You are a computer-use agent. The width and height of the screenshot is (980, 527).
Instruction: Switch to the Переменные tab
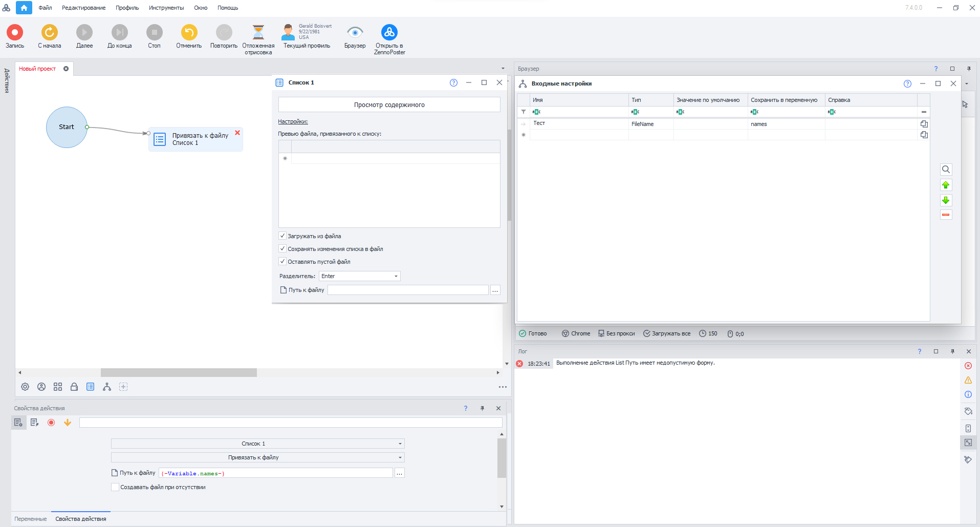pos(31,519)
